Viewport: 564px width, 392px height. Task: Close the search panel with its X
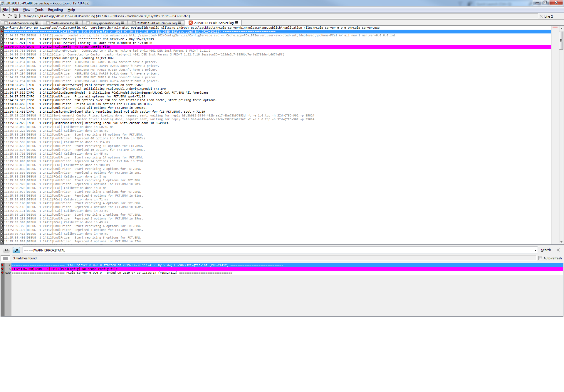[558, 250]
